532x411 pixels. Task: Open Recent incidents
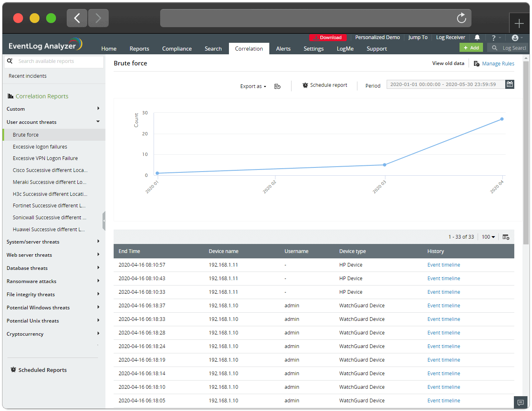(28, 76)
